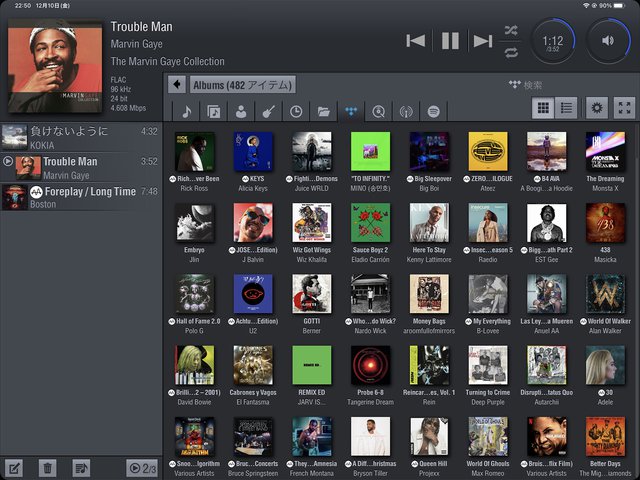Switch to the Spotify source tab
640x480 pixels.
click(434, 111)
